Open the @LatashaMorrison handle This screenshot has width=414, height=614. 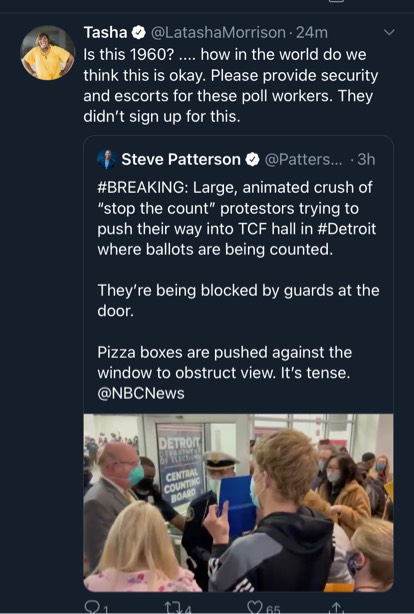tap(218, 33)
